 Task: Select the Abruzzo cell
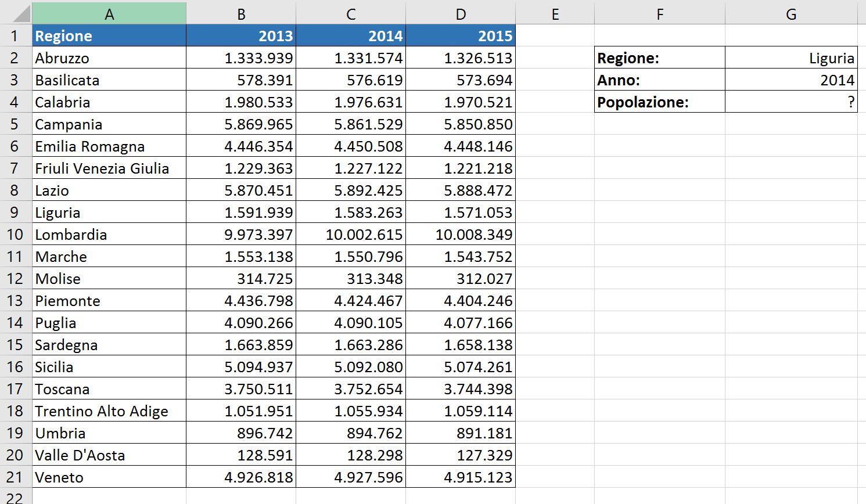(109, 58)
